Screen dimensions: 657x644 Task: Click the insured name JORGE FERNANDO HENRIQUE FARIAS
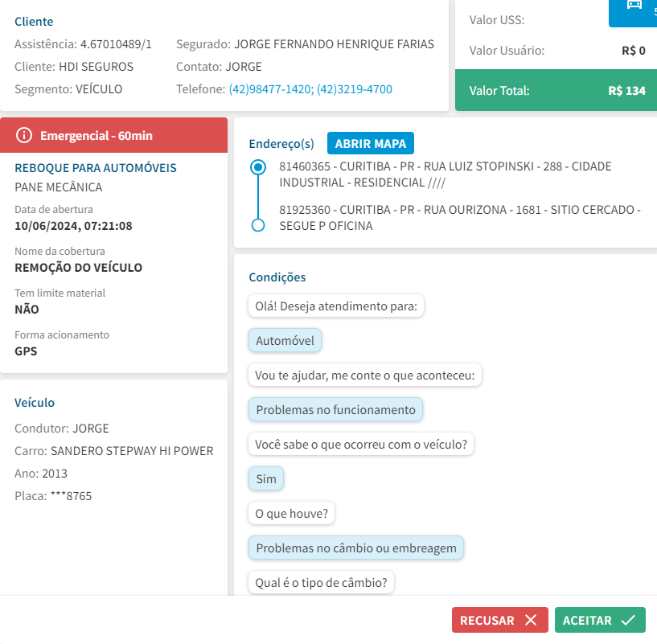(x=334, y=44)
